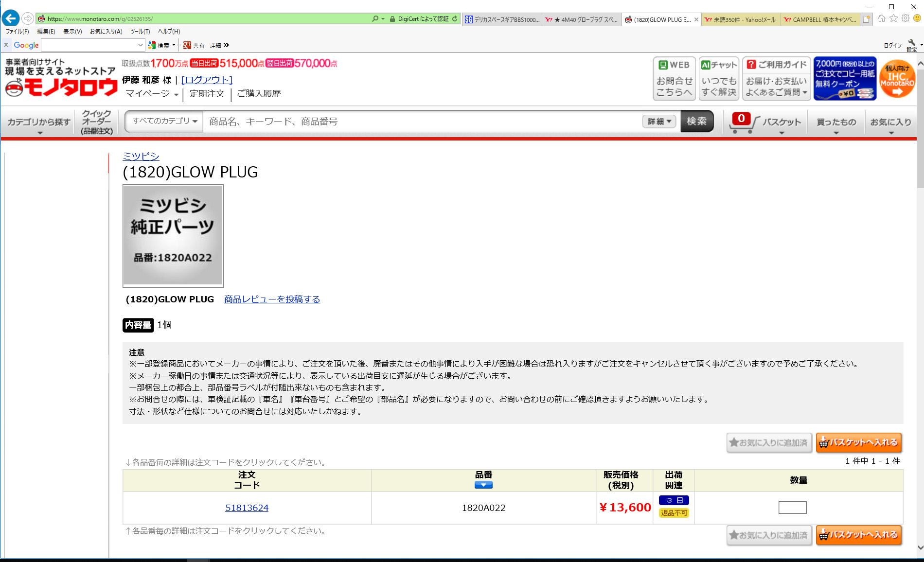Image resolution: width=924 pixels, height=562 pixels.
Task: Open the お気に入り(A) menu
Action: (x=106, y=32)
